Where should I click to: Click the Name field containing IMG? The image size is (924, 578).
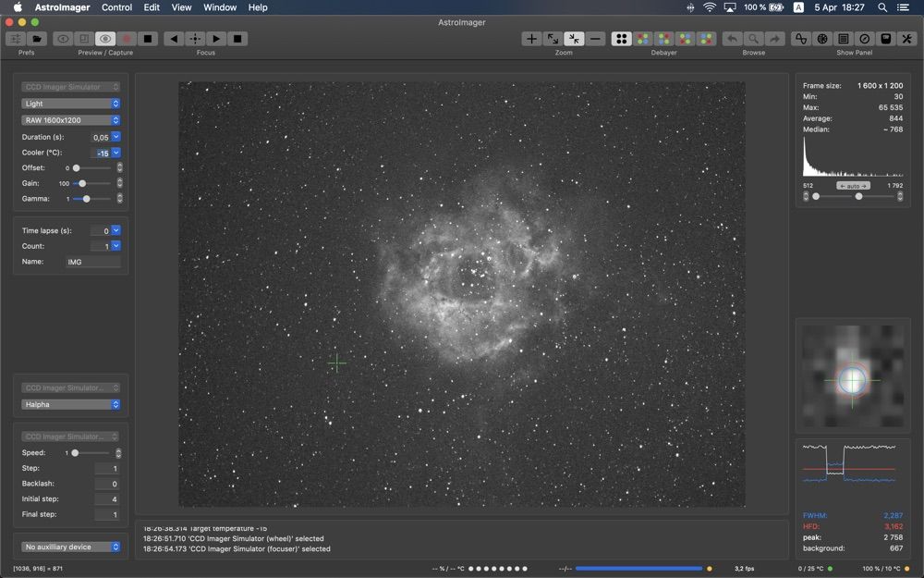92,262
